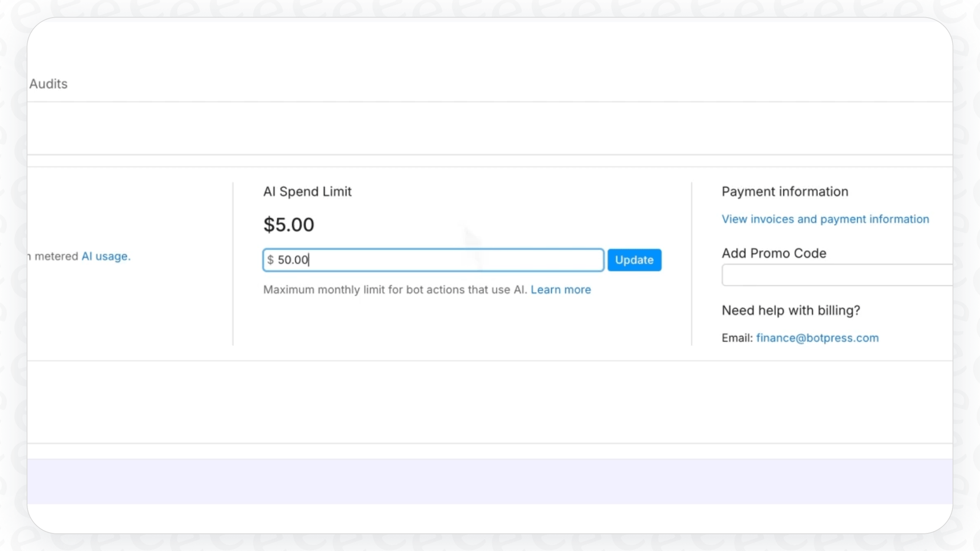The height and width of the screenshot is (551, 980).
Task: Email finance@botpress.com for billing help
Action: [817, 338]
